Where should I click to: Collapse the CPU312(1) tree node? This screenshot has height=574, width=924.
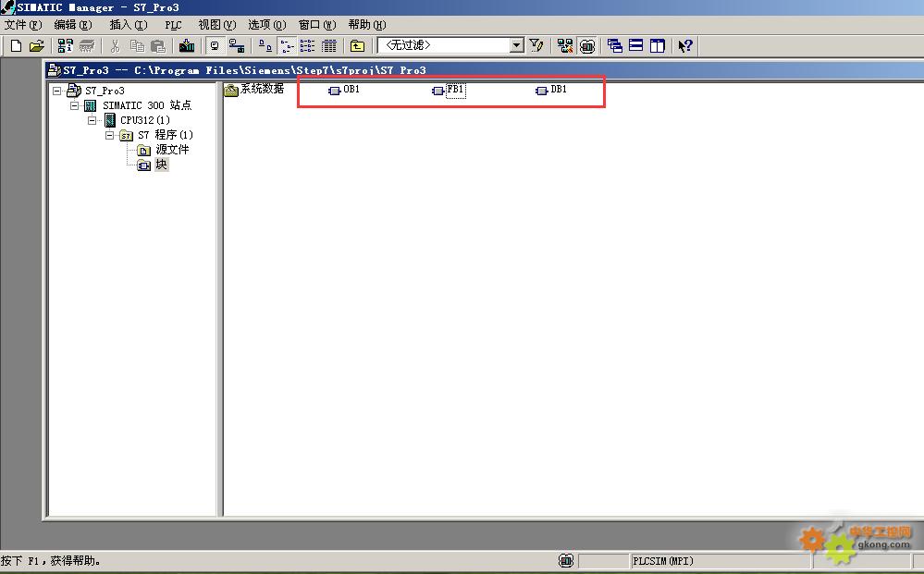click(x=92, y=120)
